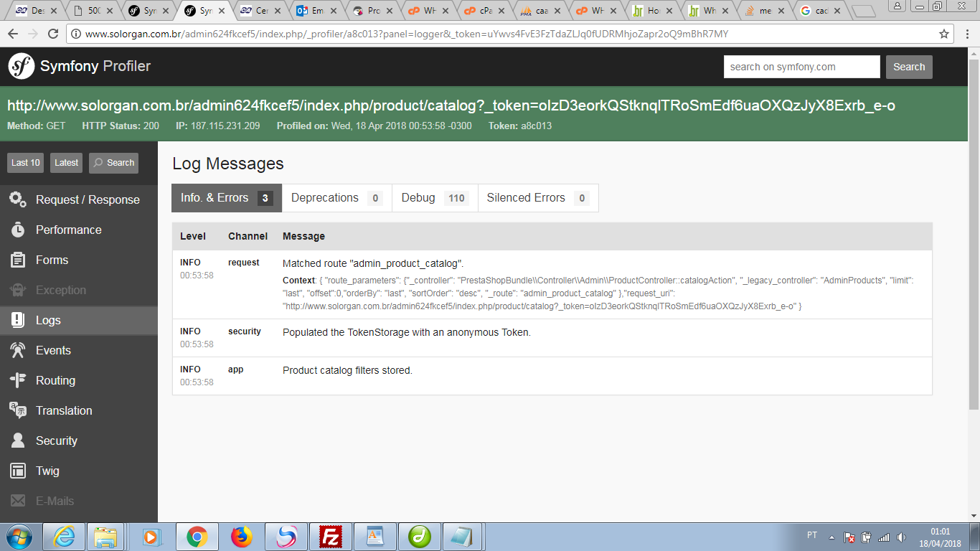Open Request / Response panel via its gears icon

18,199
